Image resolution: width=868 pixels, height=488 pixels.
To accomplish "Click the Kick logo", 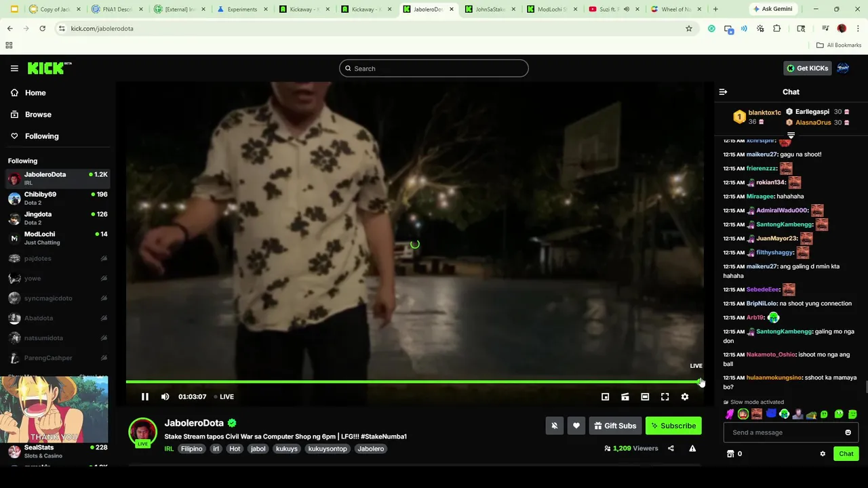I will pyautogui.click(x=50, y=68).
